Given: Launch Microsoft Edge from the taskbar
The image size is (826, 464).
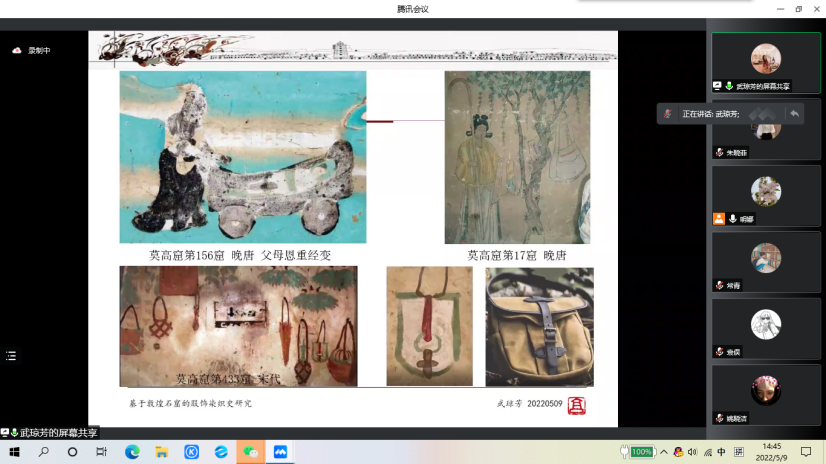Looking at the screenshot, I should pyautogui.click(x=132, y=452).
